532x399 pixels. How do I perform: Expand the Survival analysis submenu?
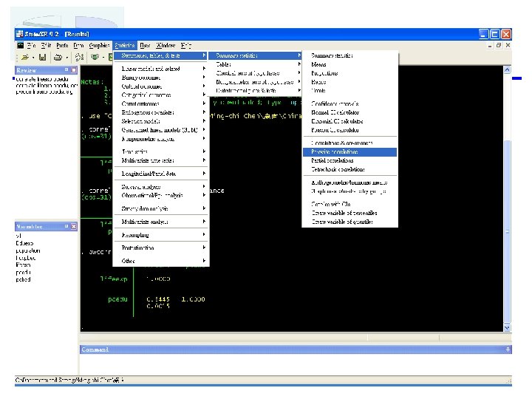tap(161, 187)
